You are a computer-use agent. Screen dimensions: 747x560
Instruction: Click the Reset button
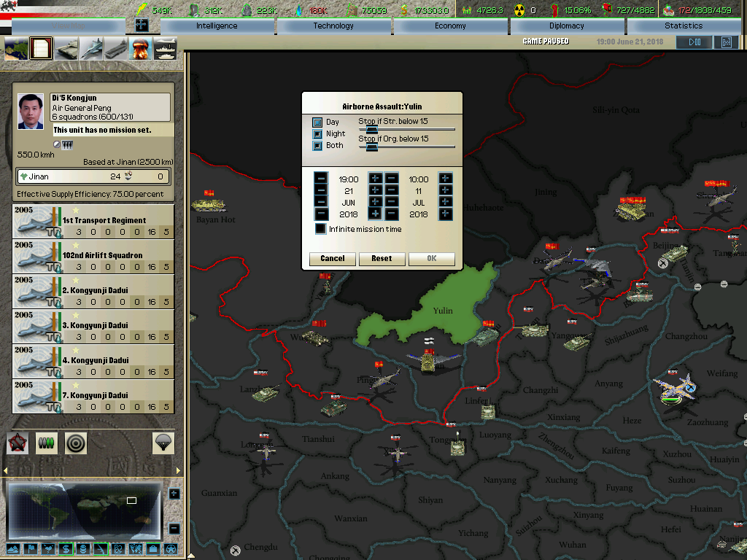click(x=382, y=258)
